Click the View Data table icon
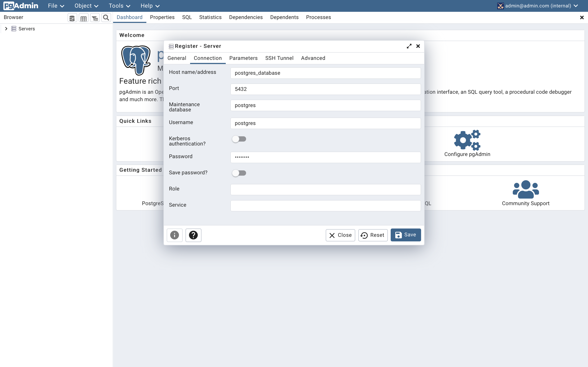 pyautogui.click(x=83, y=18)
